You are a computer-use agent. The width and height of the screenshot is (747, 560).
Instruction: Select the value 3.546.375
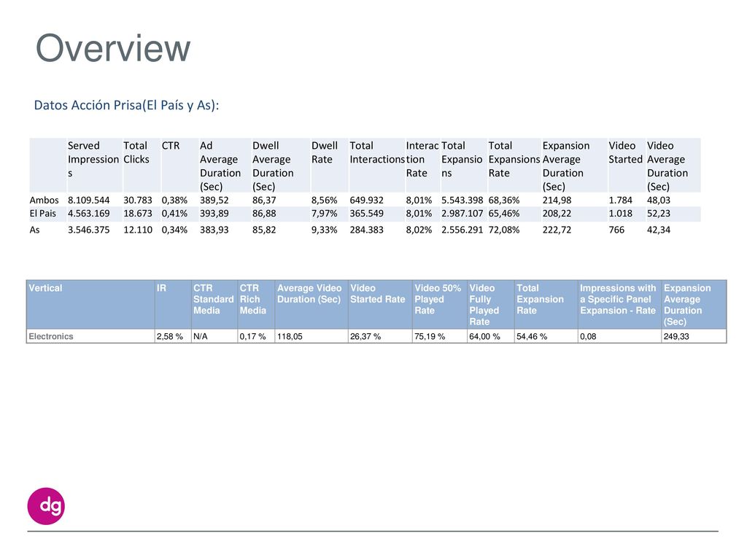pyautogui.click(x=88, y=230)
